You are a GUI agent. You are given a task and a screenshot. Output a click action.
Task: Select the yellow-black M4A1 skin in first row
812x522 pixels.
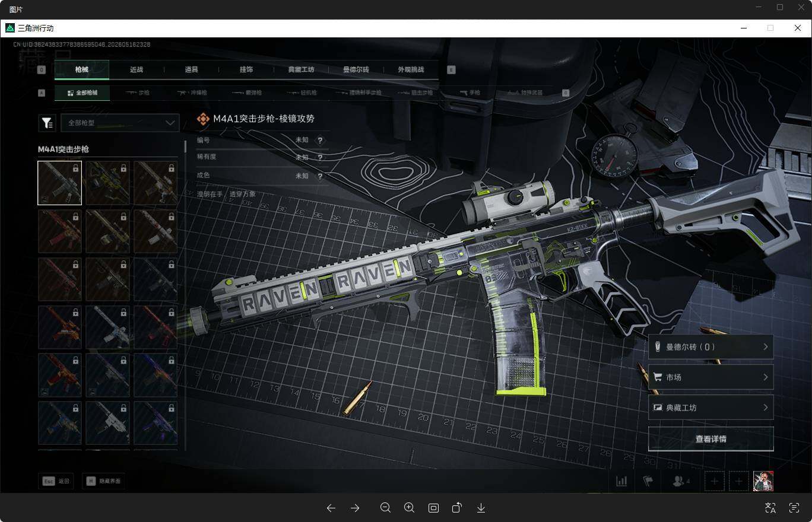click(x=107, y=183)
